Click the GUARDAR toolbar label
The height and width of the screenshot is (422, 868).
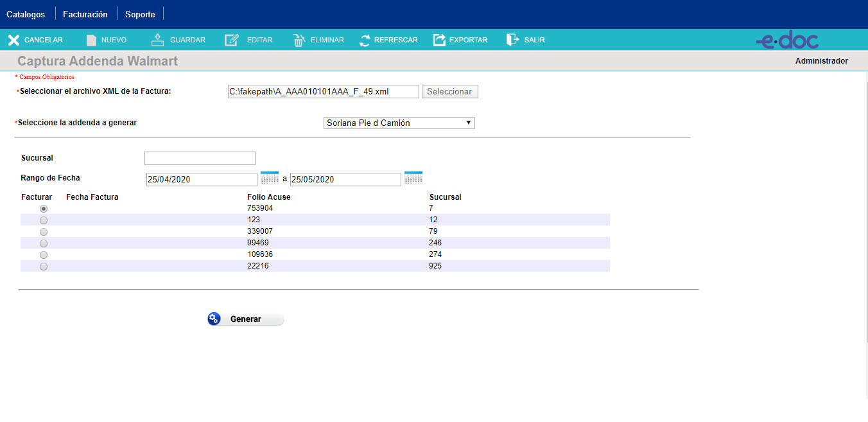click(x=187, y=40)
